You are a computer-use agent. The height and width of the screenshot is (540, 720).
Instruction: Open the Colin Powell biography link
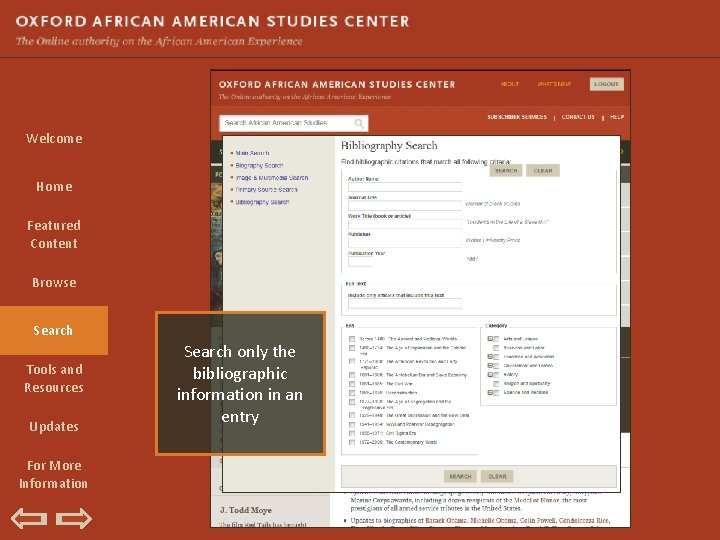tap(536, 521)
